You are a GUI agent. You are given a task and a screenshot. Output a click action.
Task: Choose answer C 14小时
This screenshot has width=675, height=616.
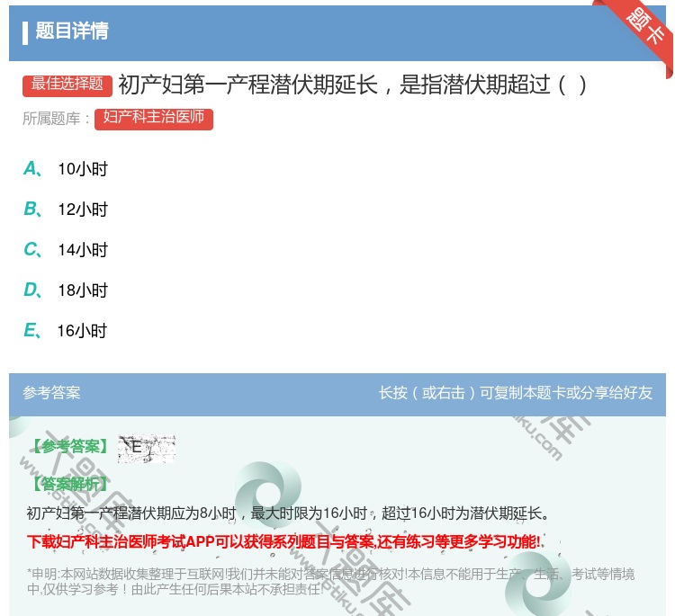(x=66, y=250)
